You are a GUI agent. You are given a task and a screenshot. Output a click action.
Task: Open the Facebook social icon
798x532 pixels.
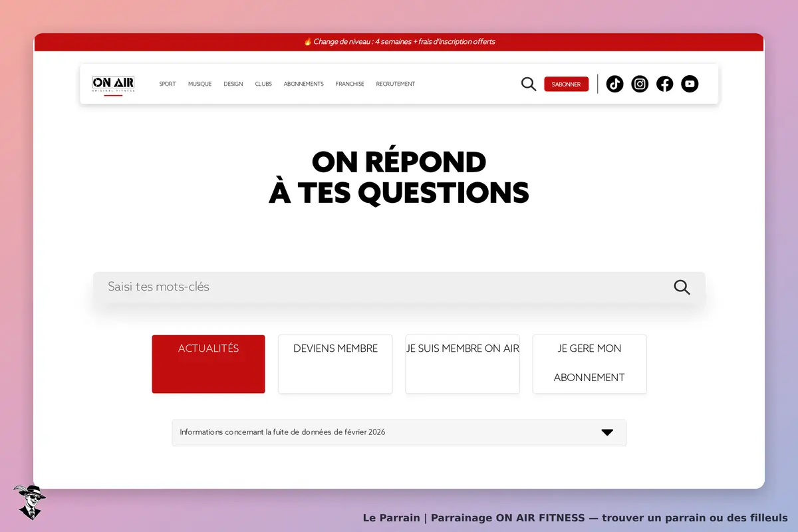(665, 84)
